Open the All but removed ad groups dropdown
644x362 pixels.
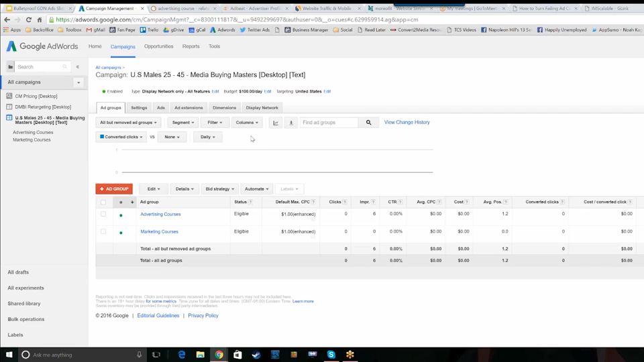129,122
